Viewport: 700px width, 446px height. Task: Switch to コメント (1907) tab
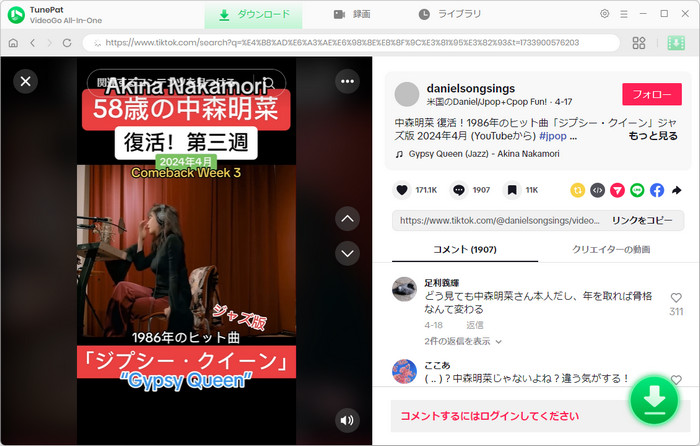click(465, 250)
